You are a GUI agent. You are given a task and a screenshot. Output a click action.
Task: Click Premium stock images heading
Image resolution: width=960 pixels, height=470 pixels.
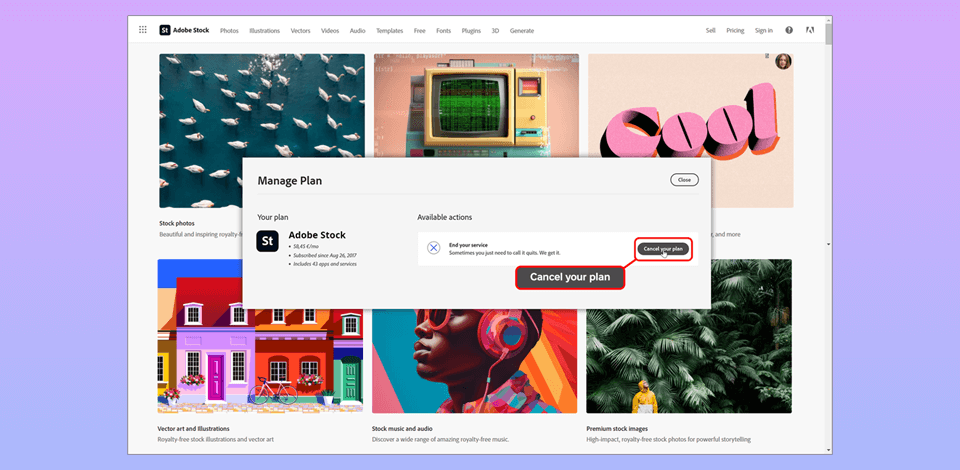click(x=617, y=429)
